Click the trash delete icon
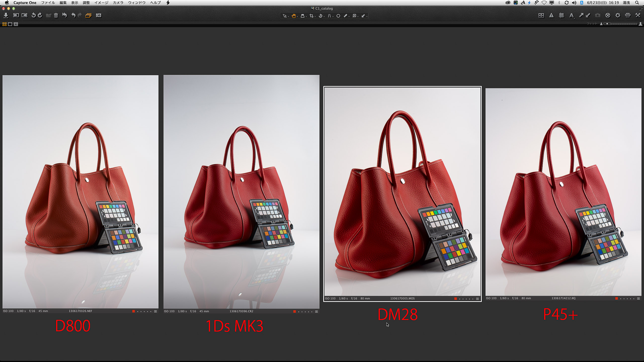Image resolution: width=644 pixels, height=362 pixels. pyautogui.click(x=56, y=16)
